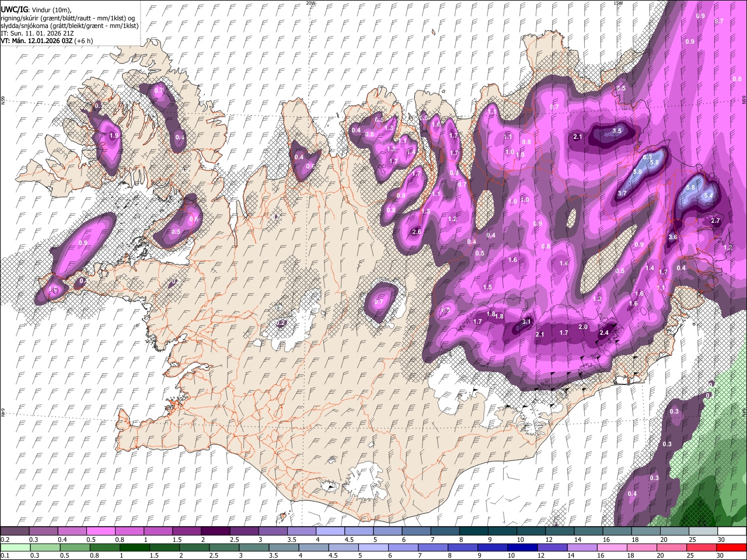Click the 3.7 snowfall value on the map

[x=622, y=193]
